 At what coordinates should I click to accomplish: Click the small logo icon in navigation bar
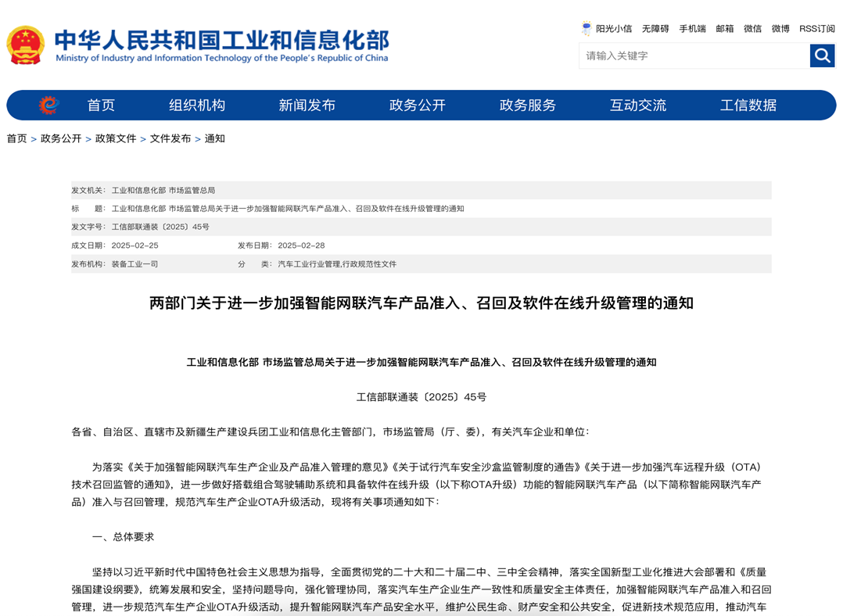point(48,105)
